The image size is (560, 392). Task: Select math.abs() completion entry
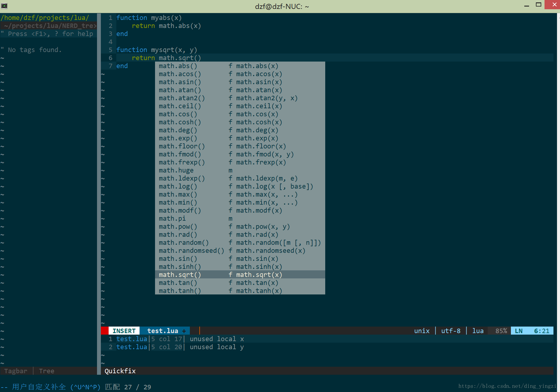(240, 66)
